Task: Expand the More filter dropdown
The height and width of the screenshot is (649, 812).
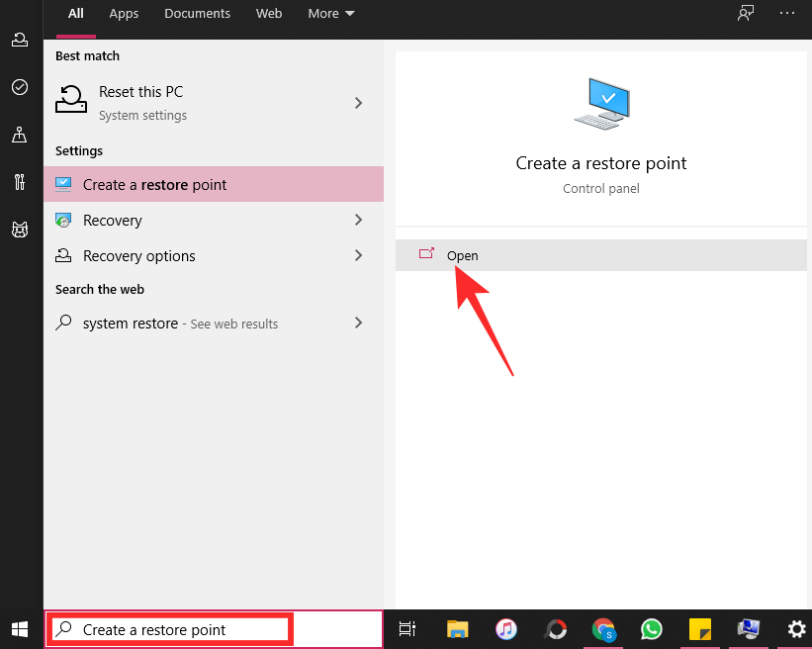Action: pos(330,14)
